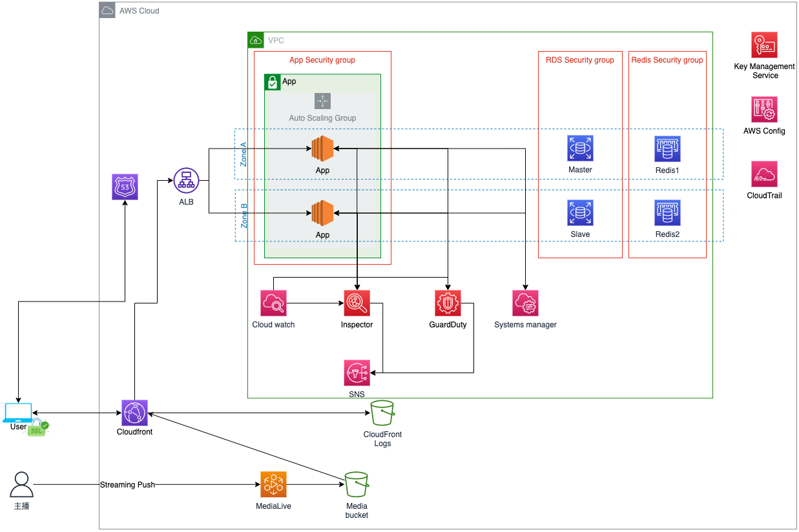Click the ALB load balancer icon
799x532 pixels.
(x=186, y=180)
